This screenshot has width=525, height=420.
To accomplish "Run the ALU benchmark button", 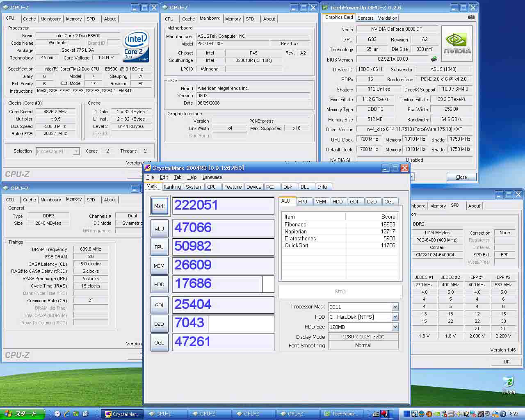I will pyautogui.click(x=159, y=228).
